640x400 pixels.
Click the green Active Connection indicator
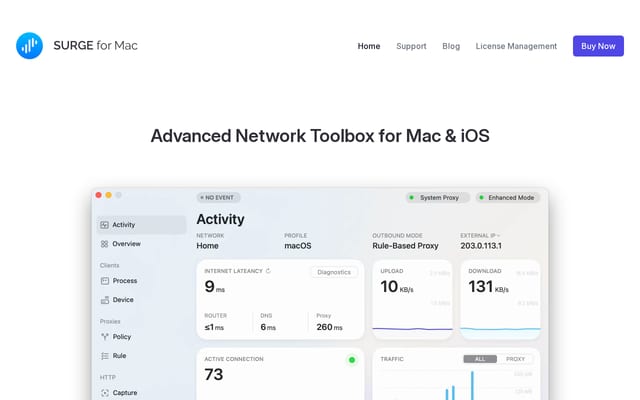click(352, 360)
